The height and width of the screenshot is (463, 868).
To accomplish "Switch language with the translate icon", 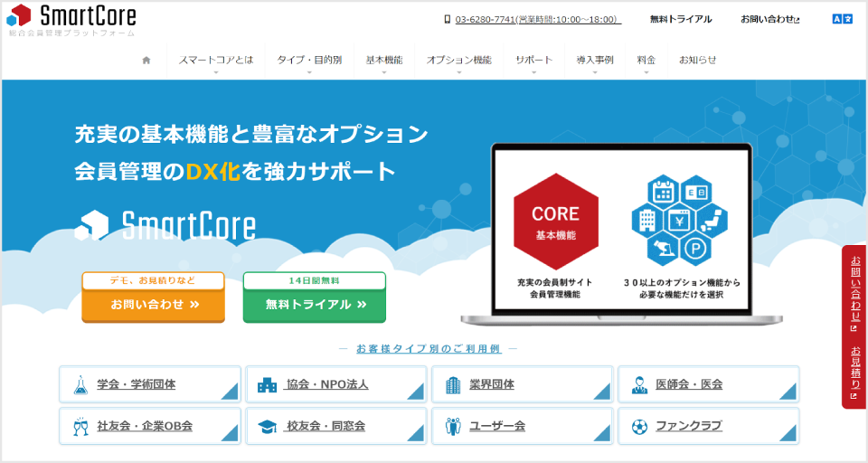I will [x=842, y=19].
